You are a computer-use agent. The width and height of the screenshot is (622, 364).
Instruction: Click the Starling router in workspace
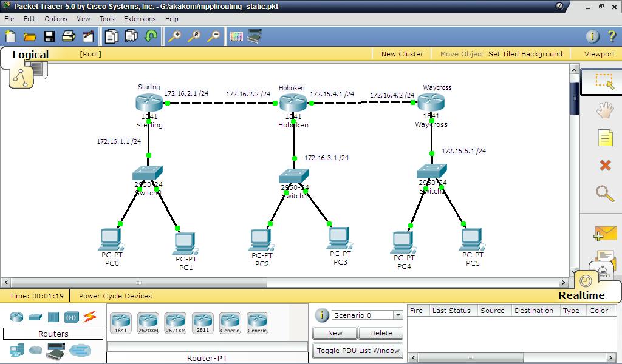(x=149, y=103)
